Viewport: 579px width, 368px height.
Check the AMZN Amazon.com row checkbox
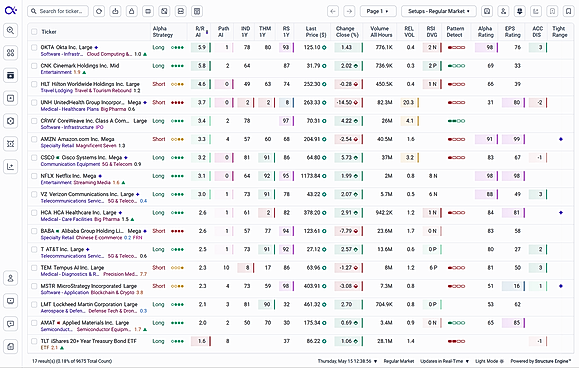pos(34,139)
